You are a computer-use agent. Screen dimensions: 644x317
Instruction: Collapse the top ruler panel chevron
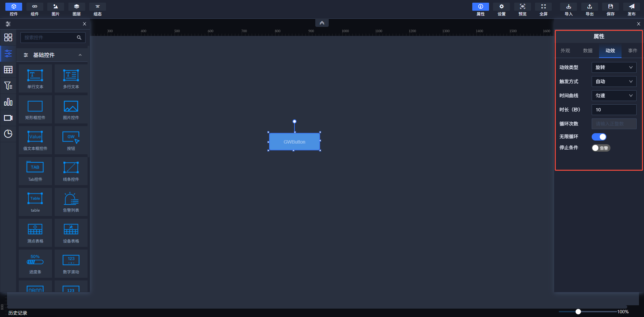pyautogui.click(x=322, y=23)
